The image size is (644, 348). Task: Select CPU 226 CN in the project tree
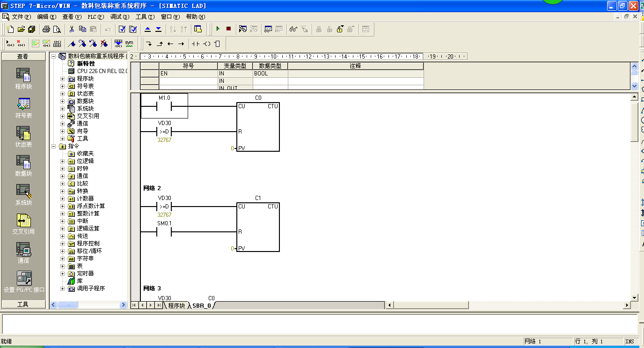pyautogui.click(x=102, y=71)
